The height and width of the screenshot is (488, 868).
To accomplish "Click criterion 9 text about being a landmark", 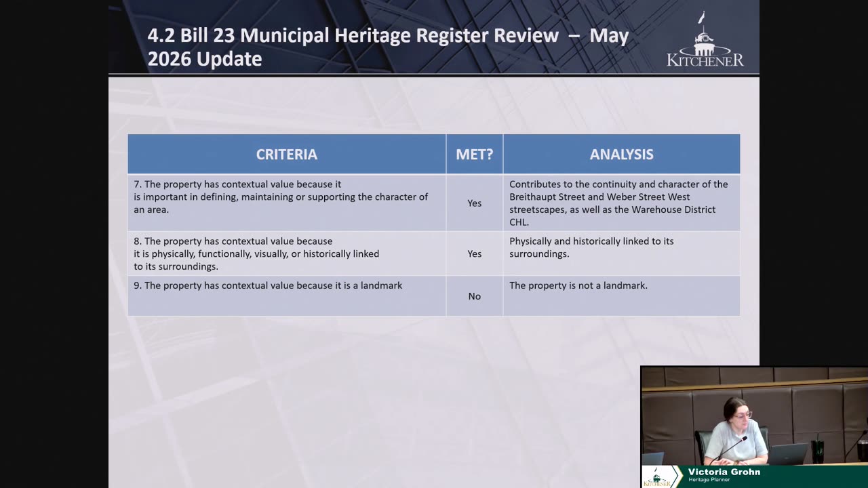I will [268, 285].
